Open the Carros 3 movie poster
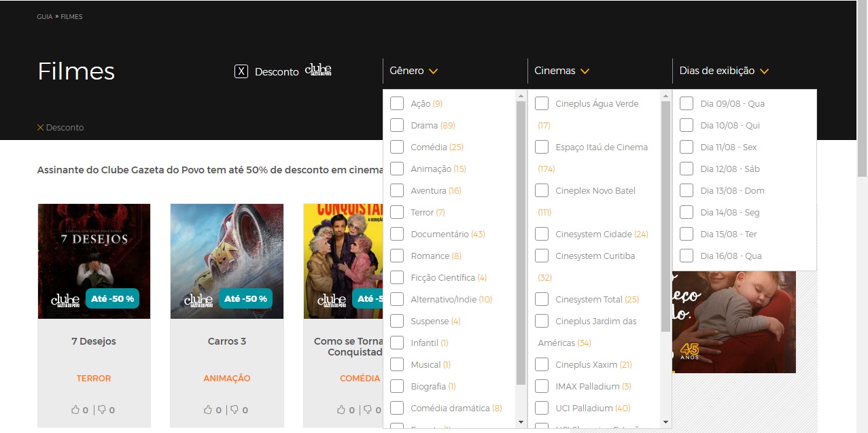Image resolution: width=868 pixels, height=433 pixels. (x=227, y=261)
